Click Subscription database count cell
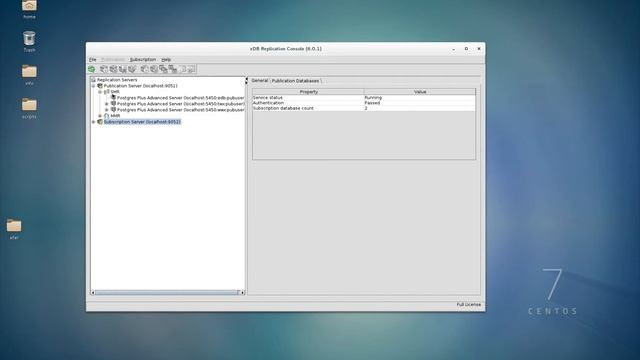Image resolution: width=640 pixels, height=360 pixels. pos(308,108)
